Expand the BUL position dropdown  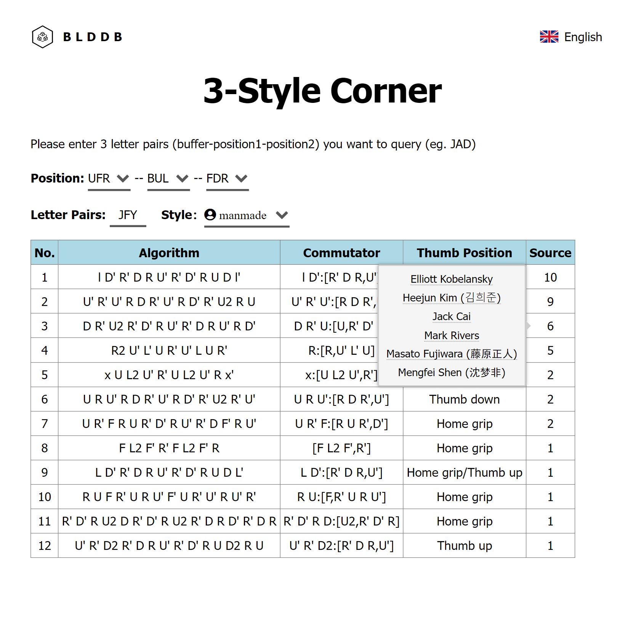[168, 178]
